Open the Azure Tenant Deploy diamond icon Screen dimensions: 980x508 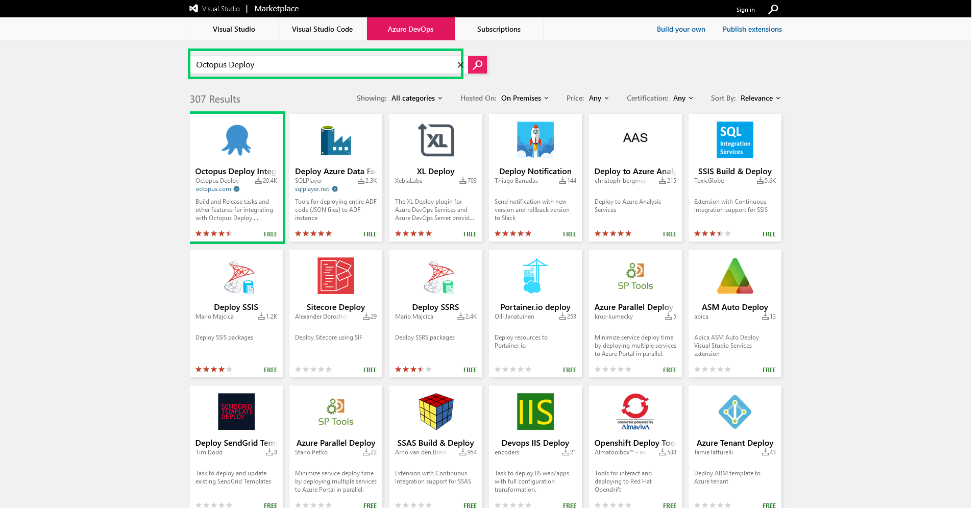pyautogui.click(x=735, y=412)
